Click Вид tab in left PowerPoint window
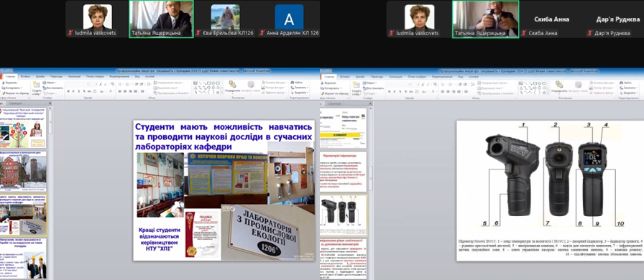The image size is (644, 280). pyautogui.click(x=137, y=76)
